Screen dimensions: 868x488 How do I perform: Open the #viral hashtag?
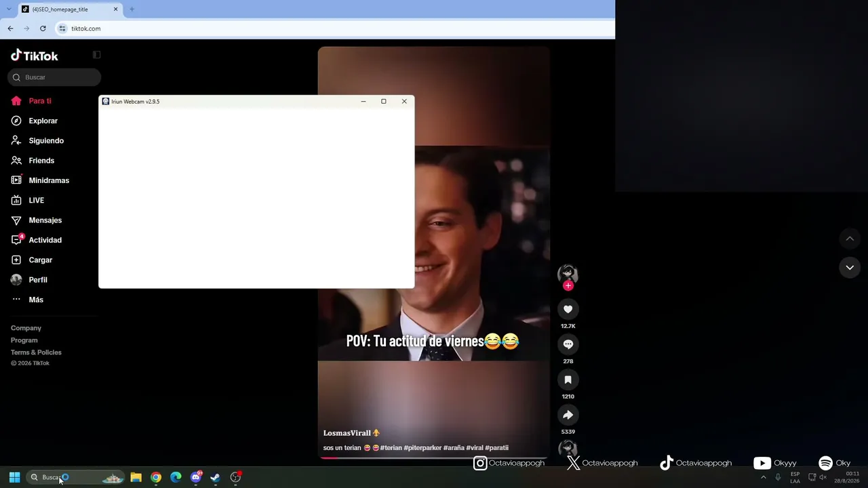tap(474, 448)
